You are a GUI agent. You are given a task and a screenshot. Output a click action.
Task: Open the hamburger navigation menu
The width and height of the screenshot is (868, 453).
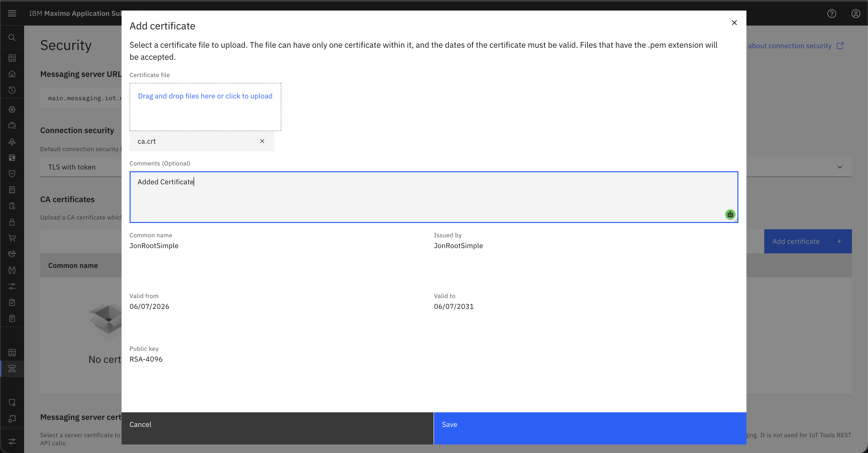pyautogui.click(x=12, y=14)
